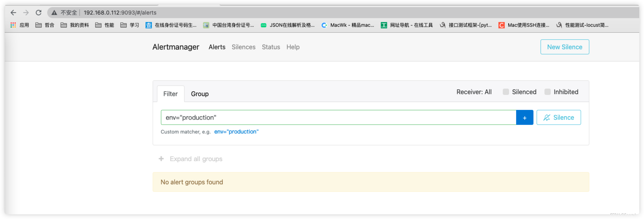
Task: Click the Filter tab
Action: 170,93
